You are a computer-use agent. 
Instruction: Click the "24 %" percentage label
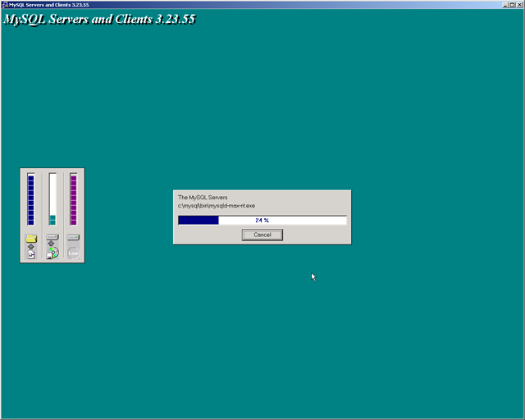262,220
